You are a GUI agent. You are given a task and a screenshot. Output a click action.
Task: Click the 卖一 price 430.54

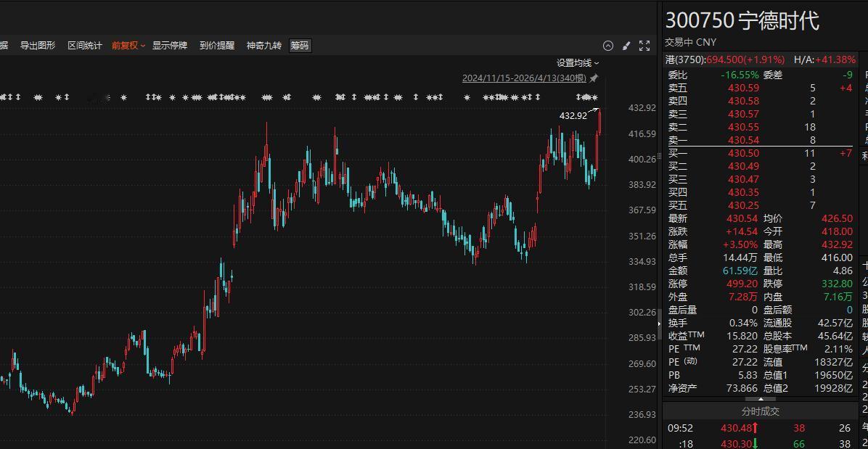pos(743,141)
